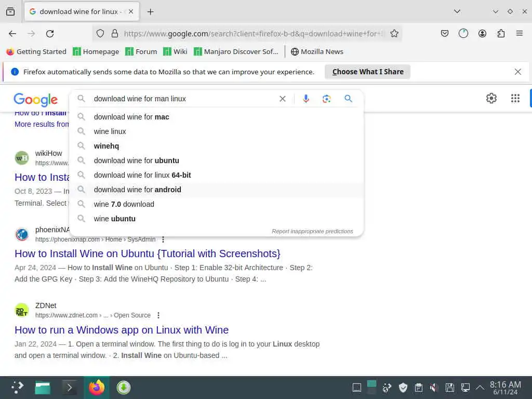Open the Getting Started bookmark
This screenshot has height=399, width=532.
pos(36,51)
